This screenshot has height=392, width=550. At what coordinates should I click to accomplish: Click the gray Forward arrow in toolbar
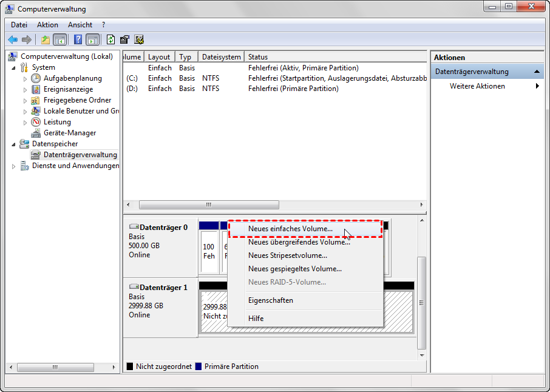coord(27,39)
